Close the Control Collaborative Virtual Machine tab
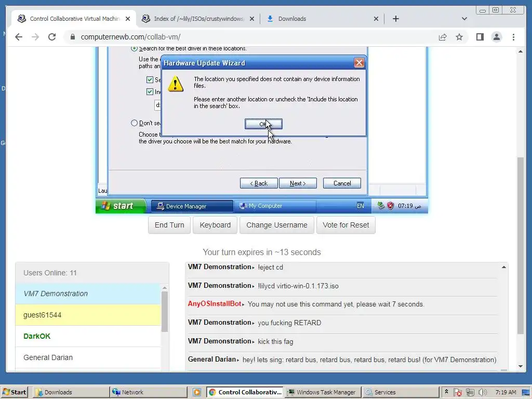The width and height of the screenshot is (532, 399). click(128, 19)
